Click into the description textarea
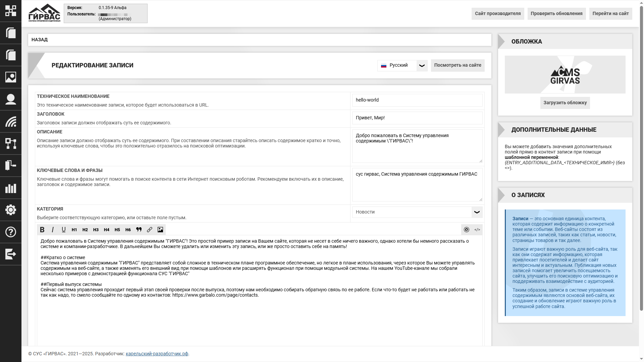 pyautogui.click(x=417, y=146)
